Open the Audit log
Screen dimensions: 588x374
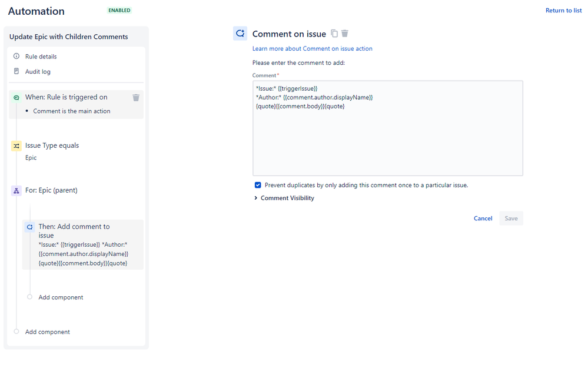point(38,72)
